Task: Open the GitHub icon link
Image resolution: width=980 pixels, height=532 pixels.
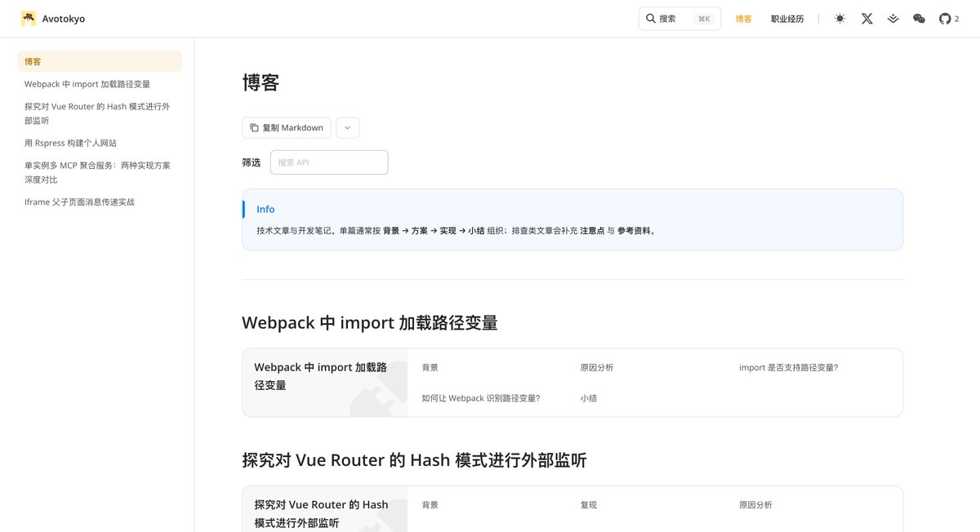Action: [x=945, y=19]
